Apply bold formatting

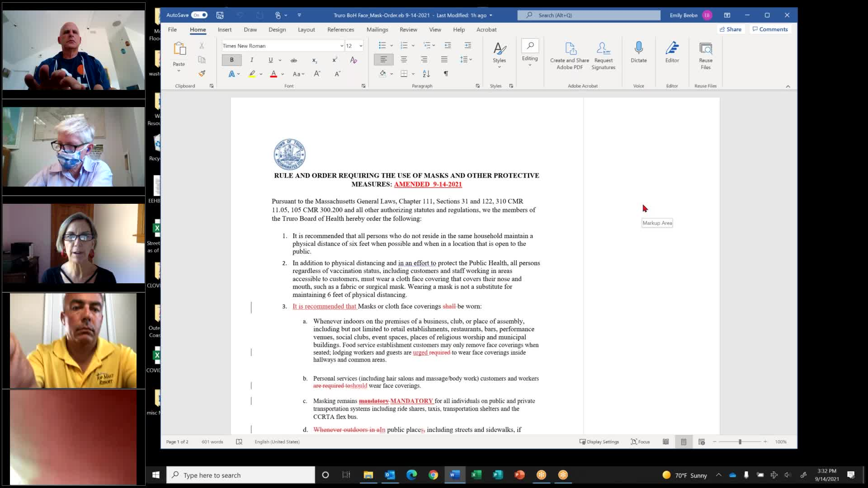coord(231,60)
